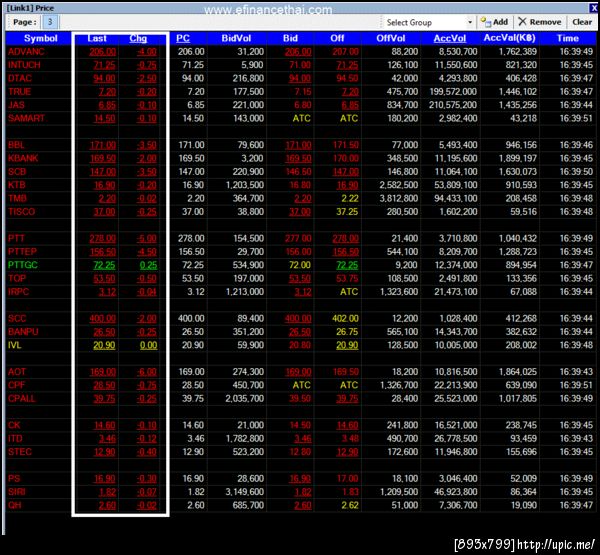The width and height of the screenshot is (600, 555).
Task: Select the yellow IVL symbol
Action: pos(14,345)
